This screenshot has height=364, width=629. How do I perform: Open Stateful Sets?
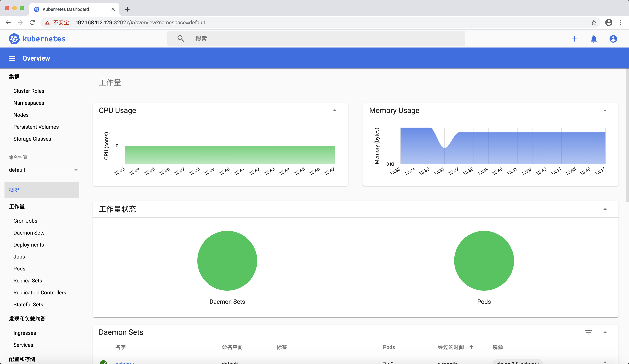[x=28, y=304]
